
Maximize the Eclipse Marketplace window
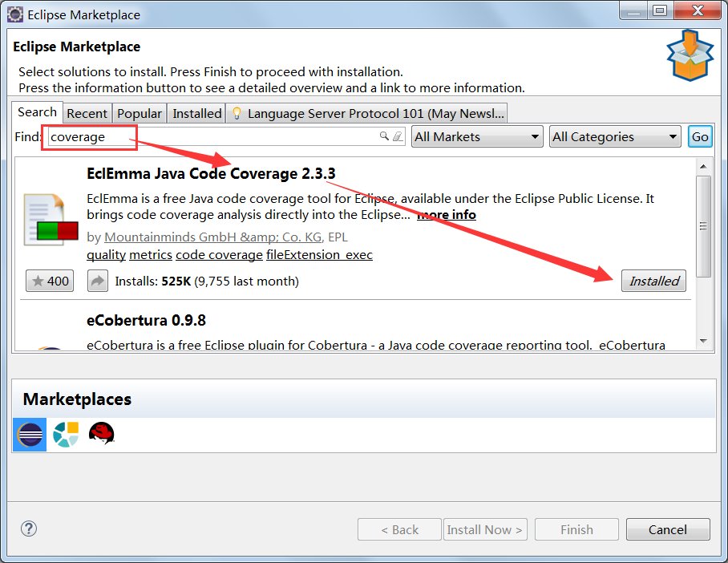pyautogui.click(x=660, y=10)
